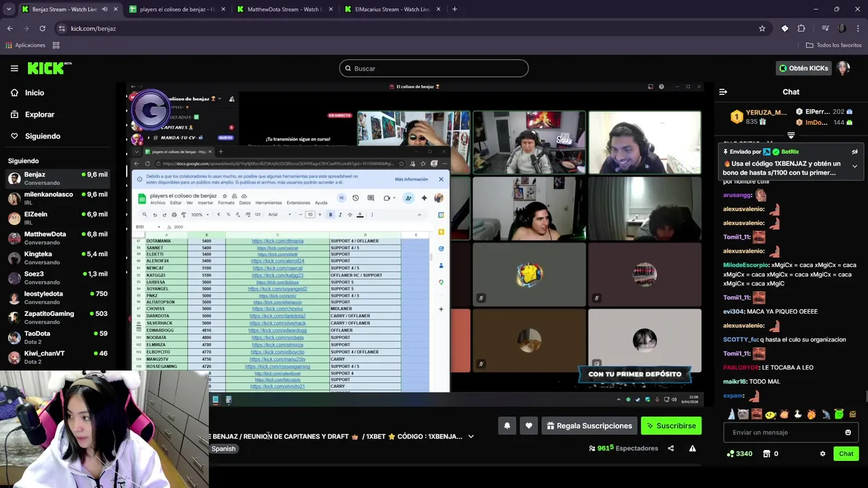
Task: Open the Chrome three-dot menu
Action: [859, 28]
